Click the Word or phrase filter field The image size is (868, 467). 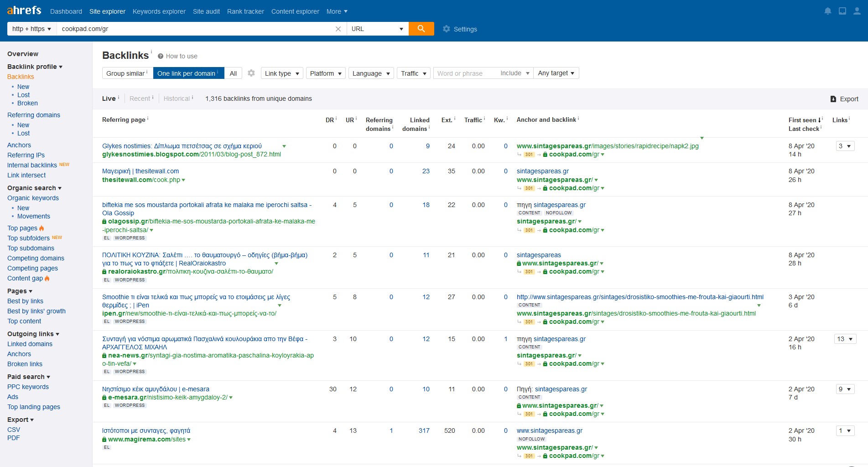[464, 73]
